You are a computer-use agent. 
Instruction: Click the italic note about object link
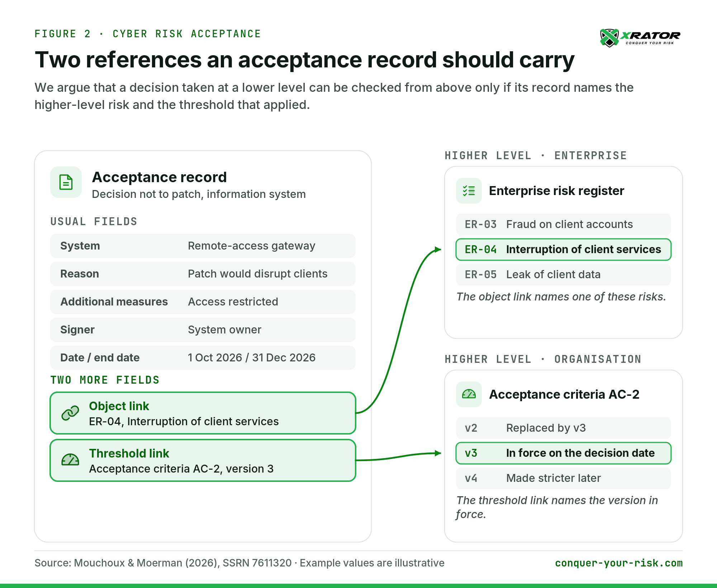[x=561, y=297]
